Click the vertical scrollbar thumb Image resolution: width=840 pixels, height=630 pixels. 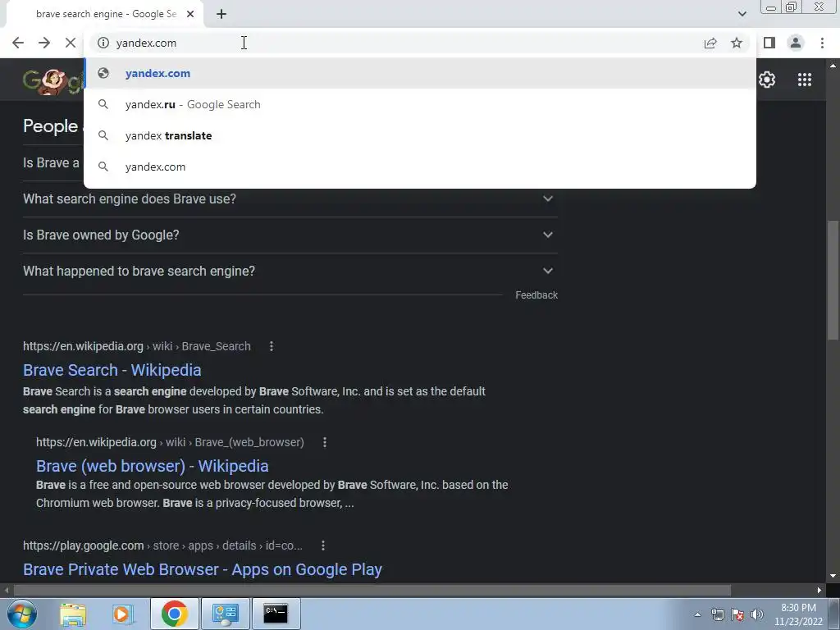click(833, 280)
